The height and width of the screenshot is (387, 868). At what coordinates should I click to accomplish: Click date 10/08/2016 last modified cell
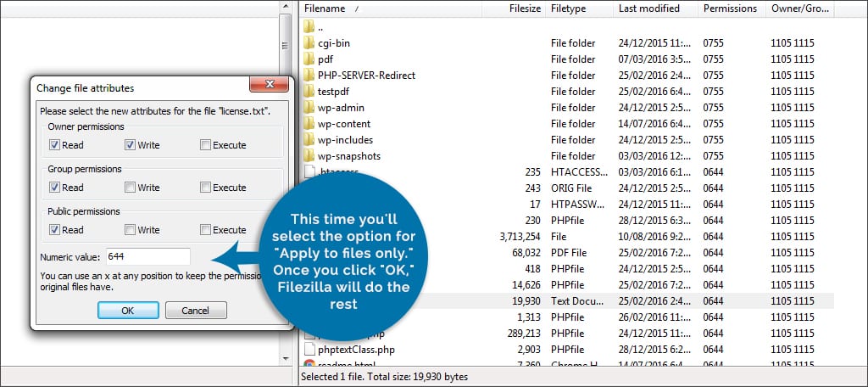point(654,236)
